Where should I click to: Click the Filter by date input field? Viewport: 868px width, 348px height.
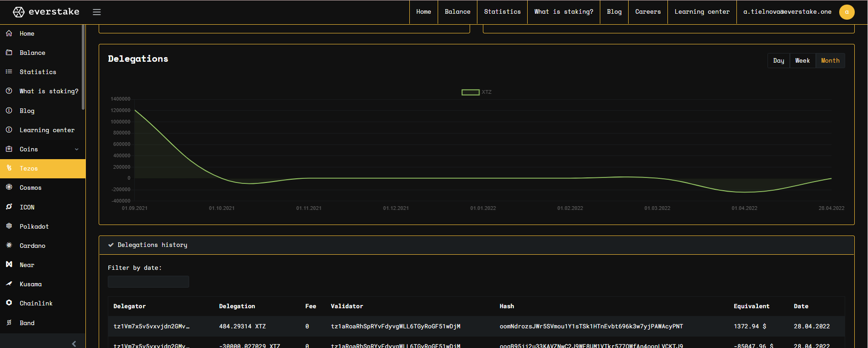click(148, 282)
